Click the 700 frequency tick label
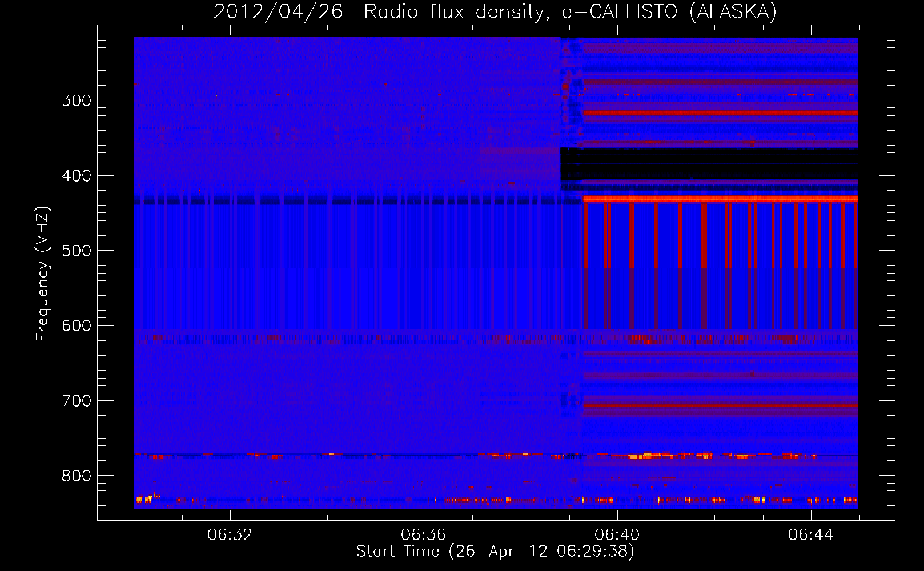This screenshot has width=924, height=571. pyautogui.click(x=77, y=401)
